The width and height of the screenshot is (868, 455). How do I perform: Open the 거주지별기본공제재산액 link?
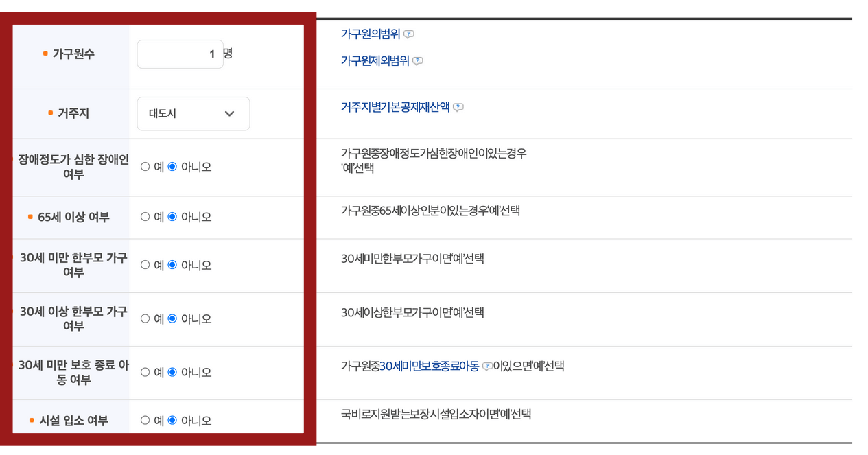point(395,107)
